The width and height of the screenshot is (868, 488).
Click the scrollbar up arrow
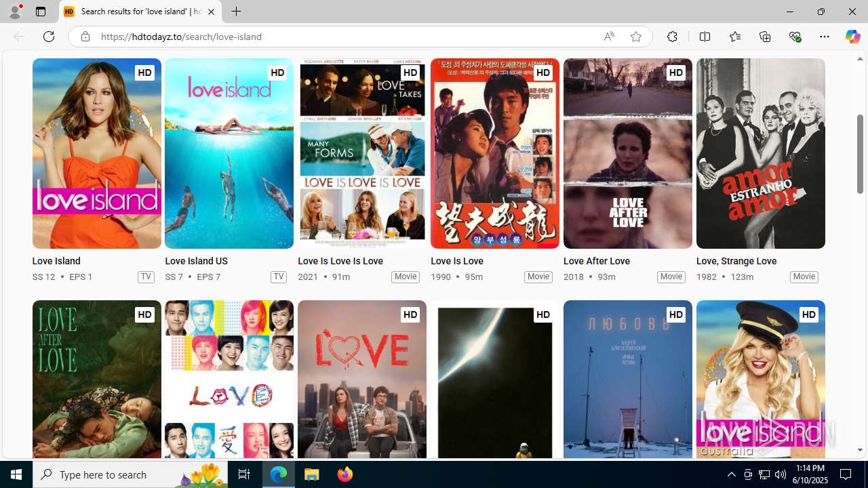(x=860, y=59)
